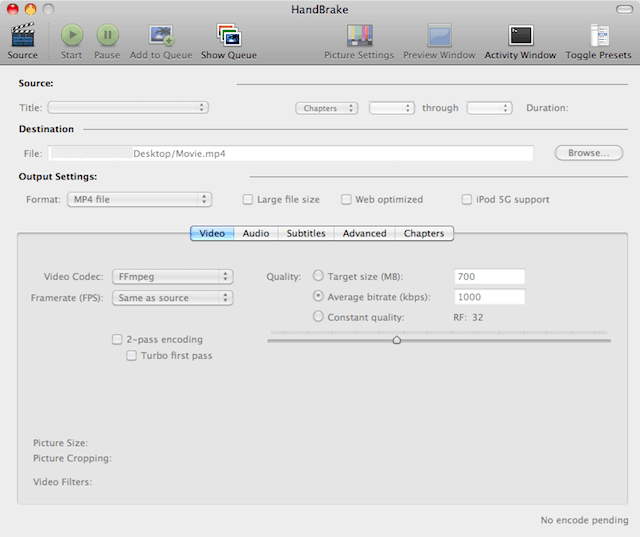Click the Source clapperboard icon
This screenshot has width=640, height=537.
click(x=22, y=36)
